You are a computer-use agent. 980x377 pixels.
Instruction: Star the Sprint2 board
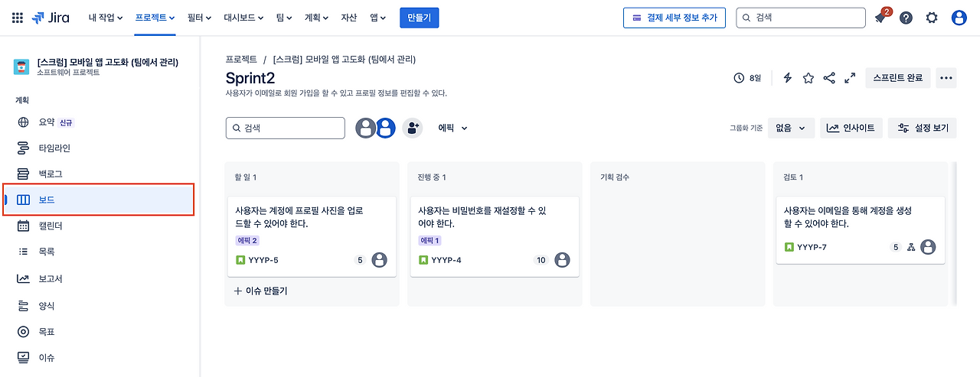pos(808,78)
